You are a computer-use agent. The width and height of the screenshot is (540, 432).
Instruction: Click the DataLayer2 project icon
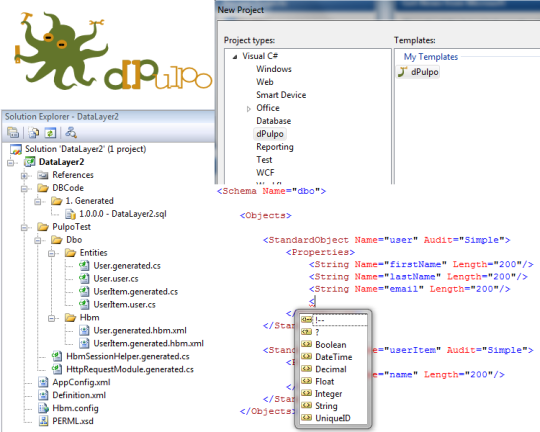[30, 162]
